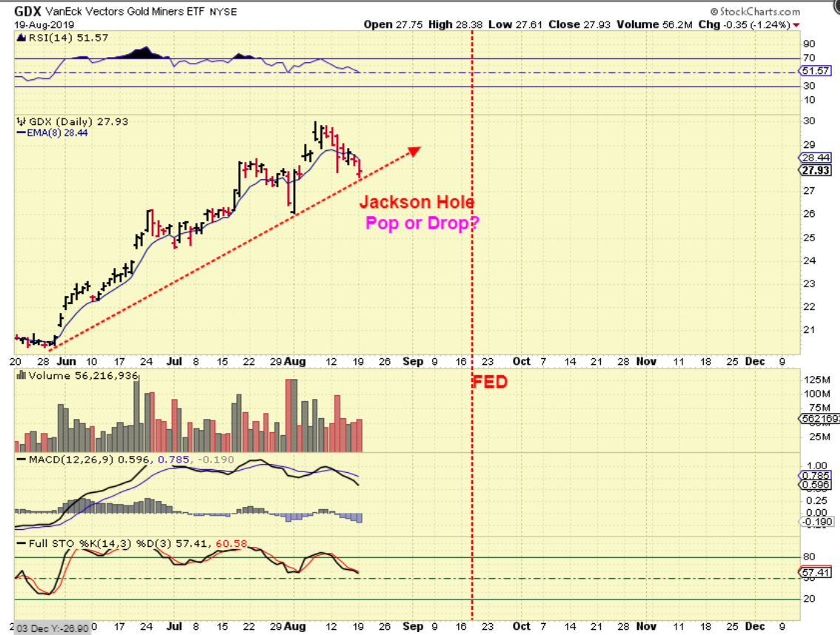This screenshot has width=840, height=635.
Task: Click the red down arrow beside Chg
Action: pos(796,25)
